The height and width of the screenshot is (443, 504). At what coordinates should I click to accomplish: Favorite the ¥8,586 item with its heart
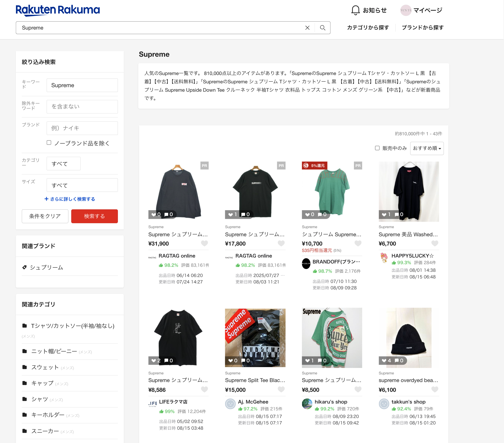click(x=204, y=389)
